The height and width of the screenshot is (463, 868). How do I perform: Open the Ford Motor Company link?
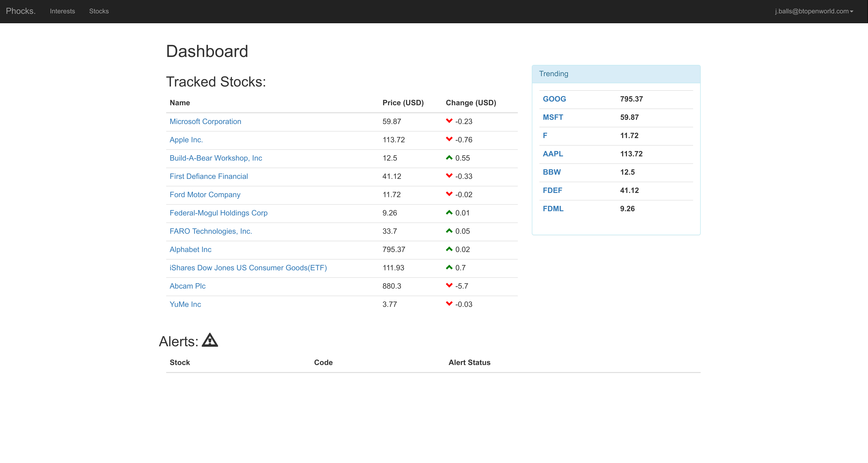pyautogui.click(x=205, y=194)
